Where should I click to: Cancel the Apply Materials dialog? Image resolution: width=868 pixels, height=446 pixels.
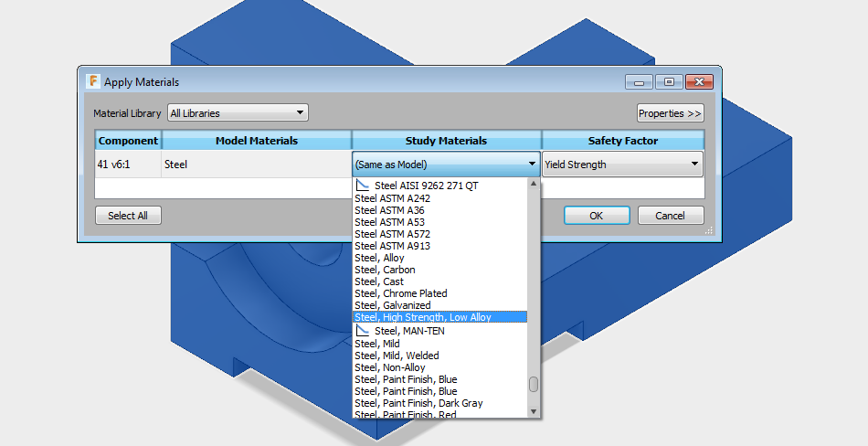(x=671, y=216)
